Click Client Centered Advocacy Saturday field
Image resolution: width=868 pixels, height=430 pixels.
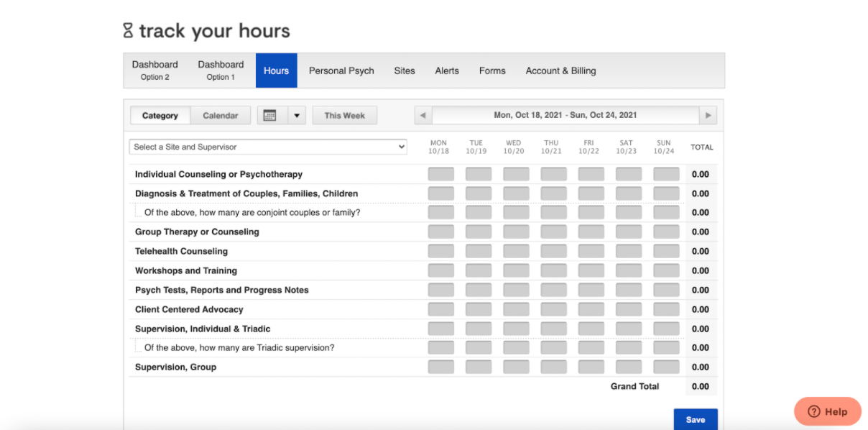click(629, 309)
